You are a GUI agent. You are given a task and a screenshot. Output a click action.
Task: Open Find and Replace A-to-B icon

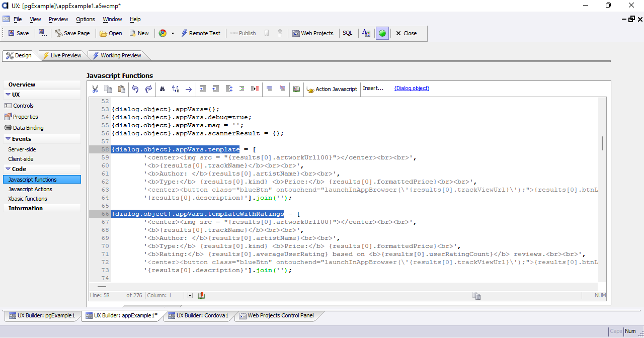176,89
